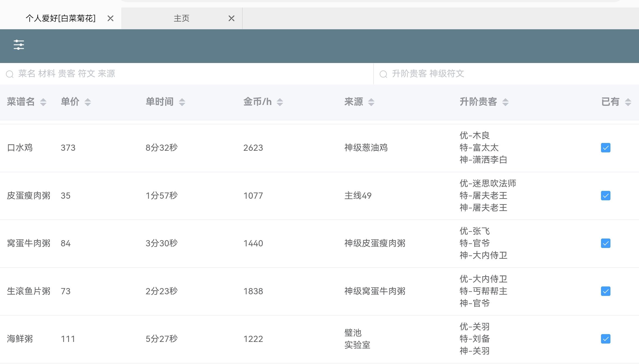The width and height of the screenshot is (639, 364).
Task: Click the magnifier icon in 菜名 search box
Action: (x=10, y=74)
